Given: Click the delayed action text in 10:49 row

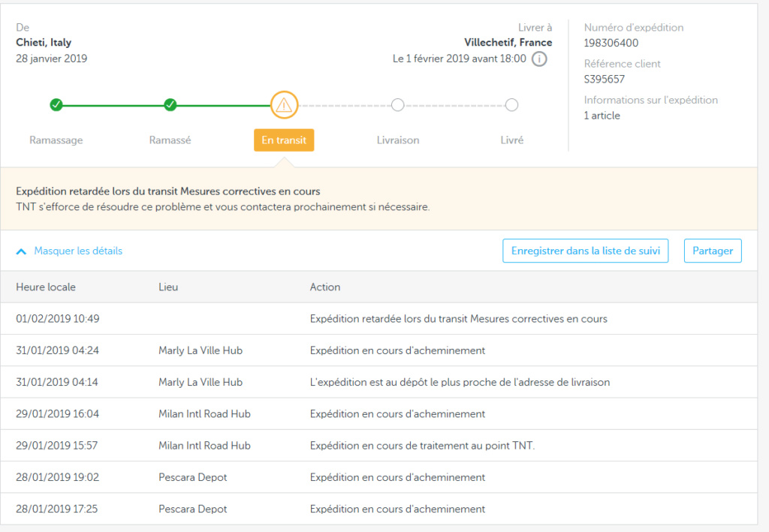Looking at the screenshot, I should pos(459,319).
